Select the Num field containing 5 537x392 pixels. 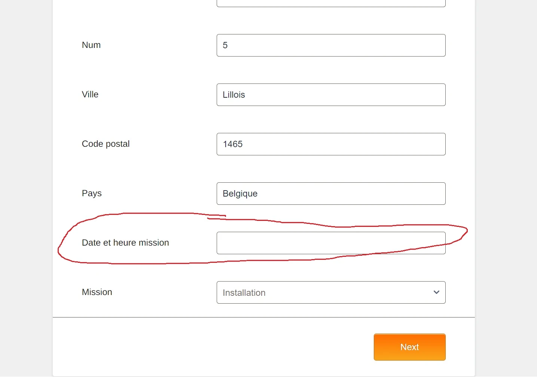tap(331, 45)
